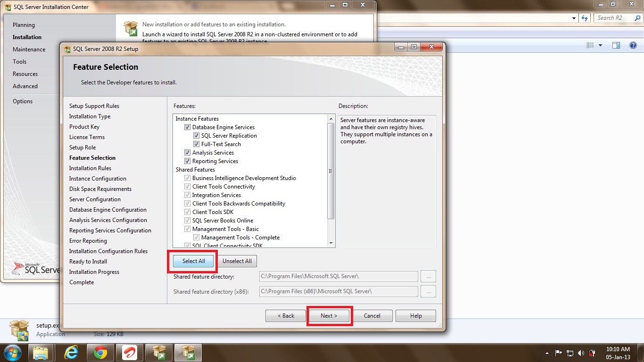This screenshot has height=362, width=644.
Task: Open the Tools section in the sidebar
Action: 20,62
